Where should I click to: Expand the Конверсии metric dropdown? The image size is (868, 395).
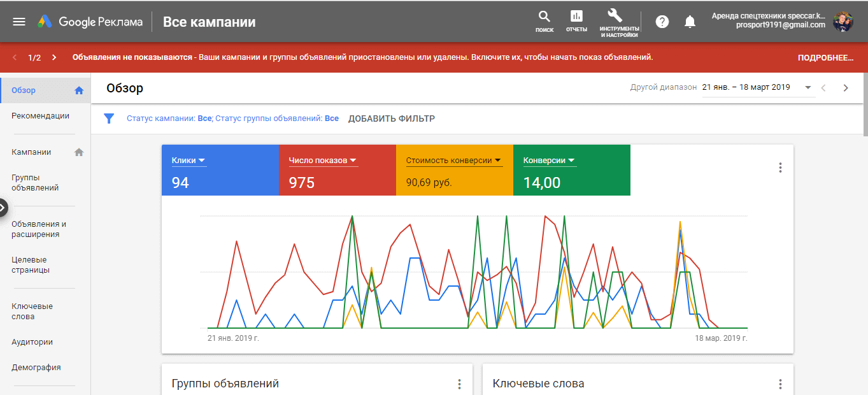571,161
